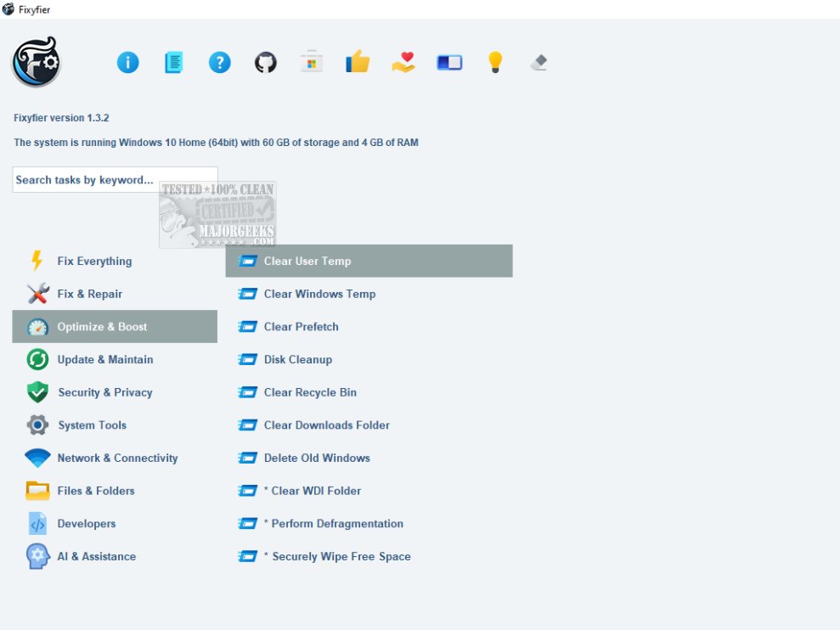Screen dimensions: 840x630
Task: Click icon beside Clear Recycle Bin
Action: click(x=247, y=392)
